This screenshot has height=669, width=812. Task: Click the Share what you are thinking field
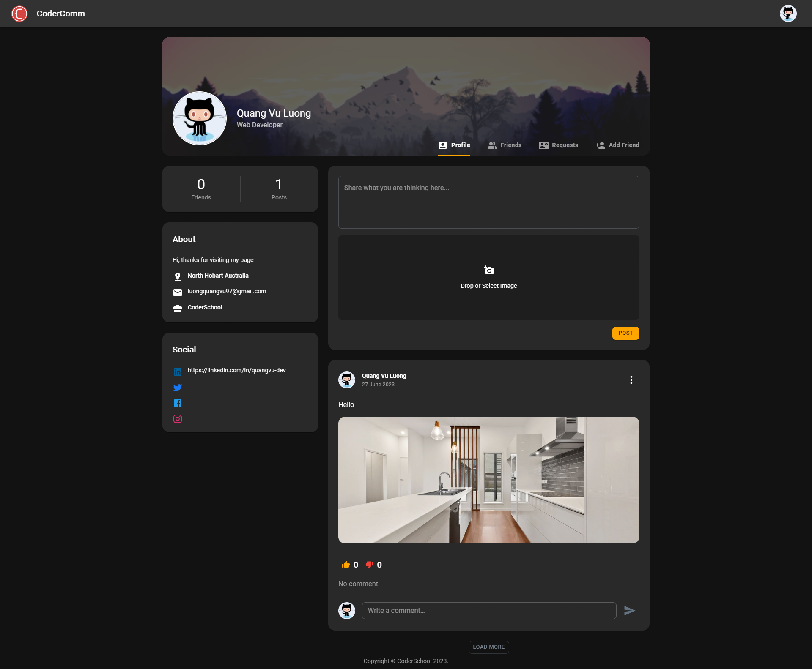[x=488, y=202]
